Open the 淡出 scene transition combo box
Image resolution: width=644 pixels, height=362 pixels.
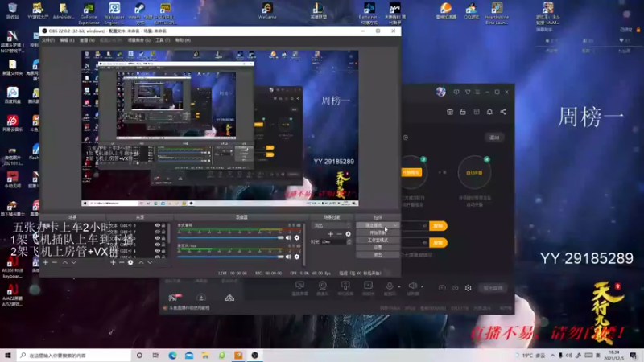click(332, 225)
